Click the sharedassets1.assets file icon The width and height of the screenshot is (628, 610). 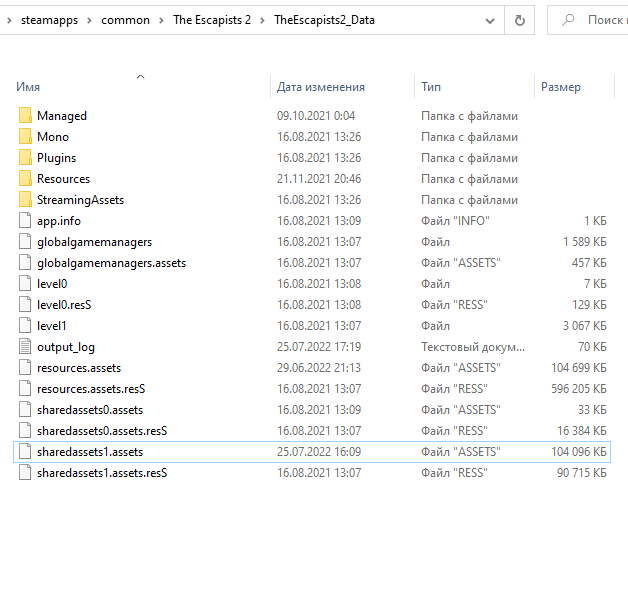25,452
